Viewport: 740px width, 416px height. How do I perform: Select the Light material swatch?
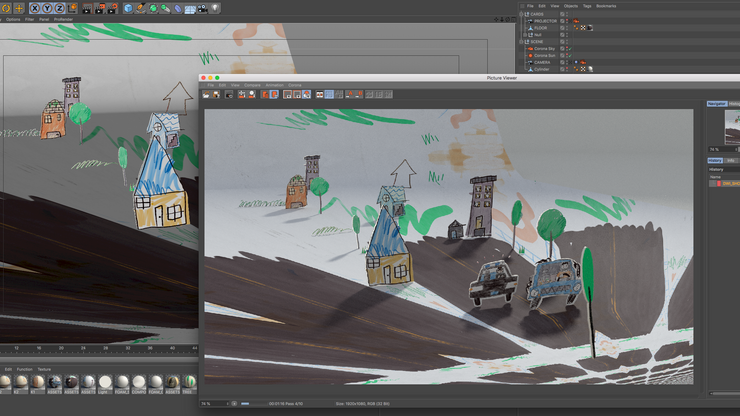105,384
